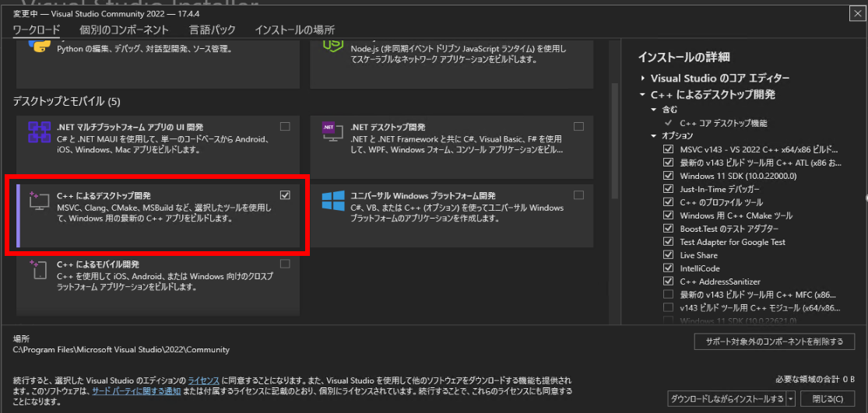
Task: Check v143 C++ モジュール option
Action: tap(668, 307)
